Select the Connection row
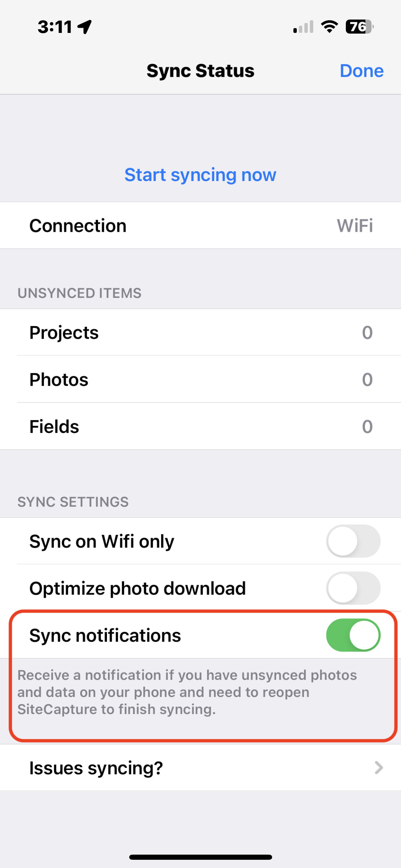 point(200,226)
